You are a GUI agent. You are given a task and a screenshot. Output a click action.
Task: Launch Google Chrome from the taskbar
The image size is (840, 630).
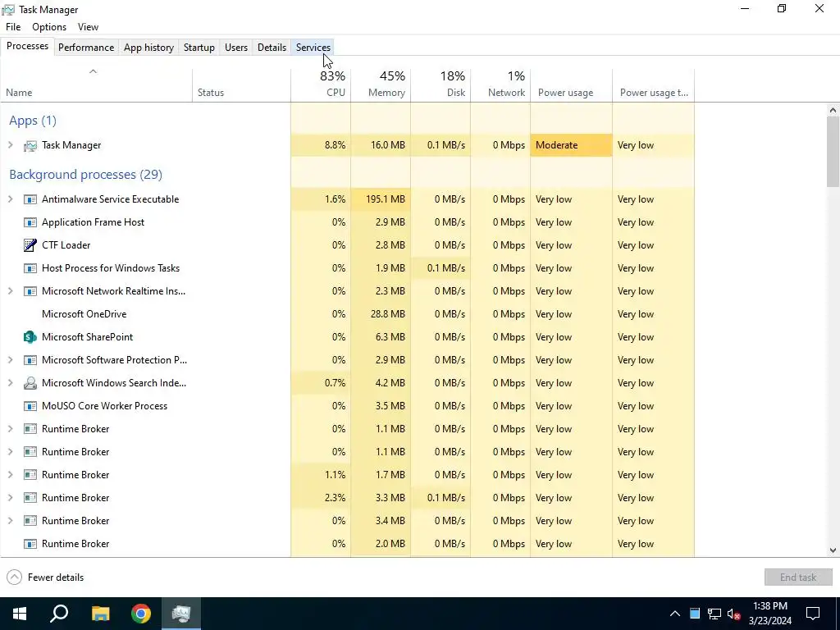[x=141, y=614]
